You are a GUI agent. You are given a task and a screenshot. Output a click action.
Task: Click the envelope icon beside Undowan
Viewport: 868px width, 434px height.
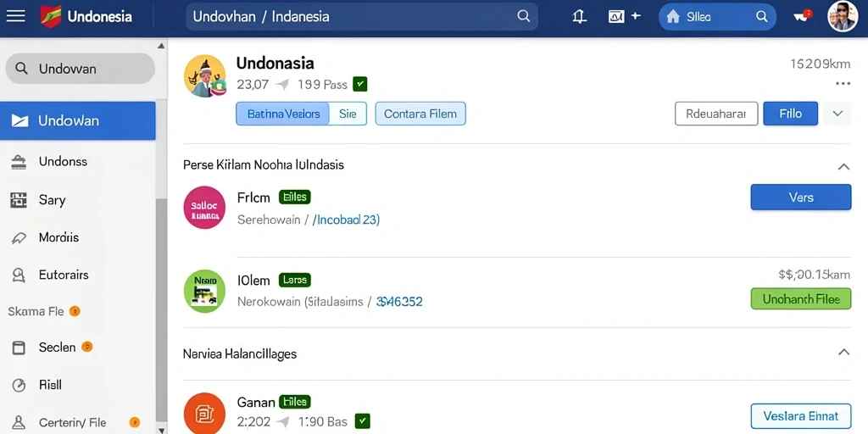pos(20,120)
